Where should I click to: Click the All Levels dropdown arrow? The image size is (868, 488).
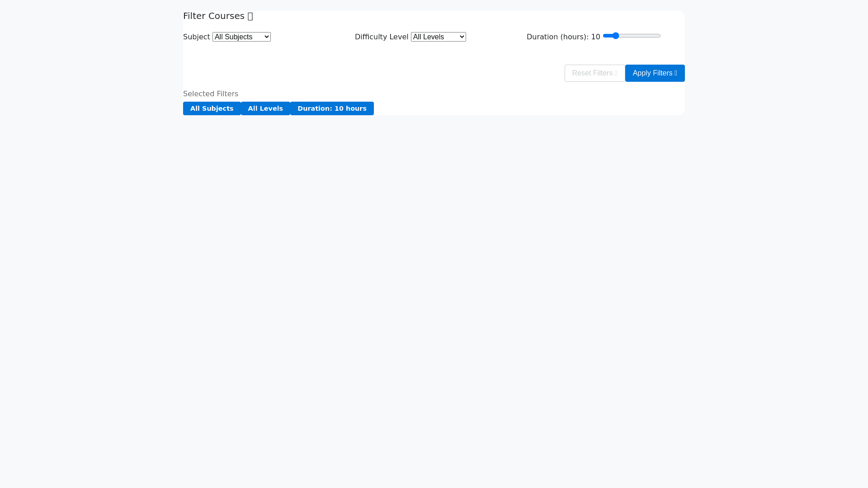462,37
